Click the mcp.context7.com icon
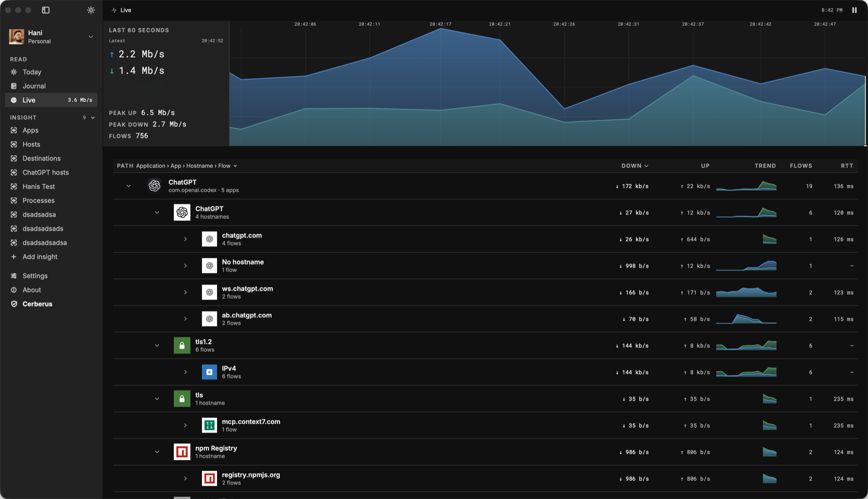868x499 pixels. (x=209, y=425)
